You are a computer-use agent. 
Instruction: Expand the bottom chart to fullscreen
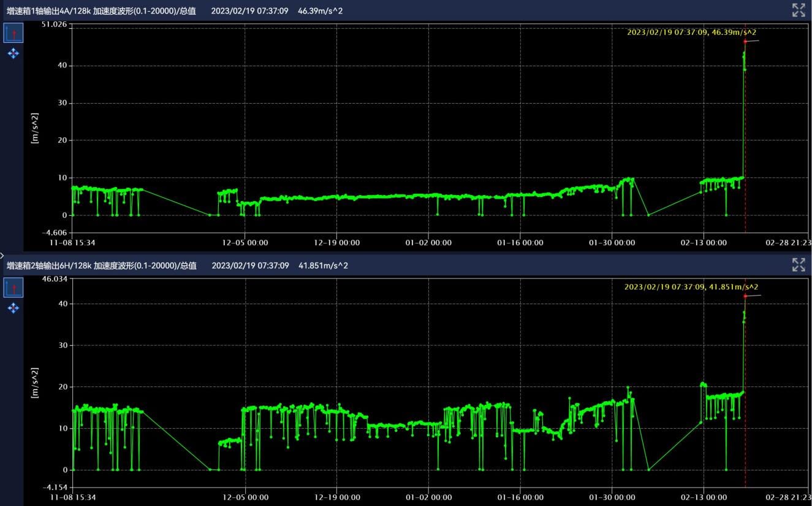pyautogui.click(x=798, y=265)
